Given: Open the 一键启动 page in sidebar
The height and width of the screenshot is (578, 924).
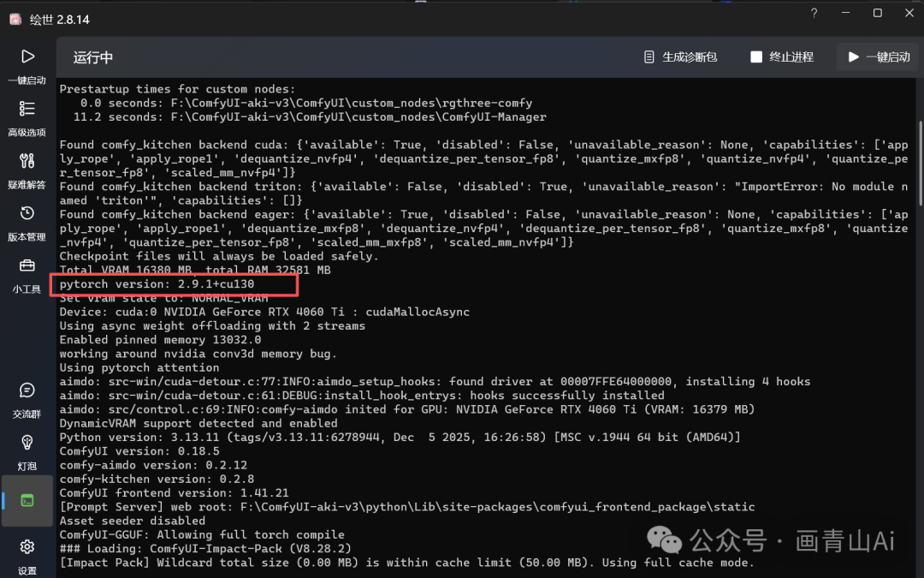Looking at the screenshot, I should [27, 65].
